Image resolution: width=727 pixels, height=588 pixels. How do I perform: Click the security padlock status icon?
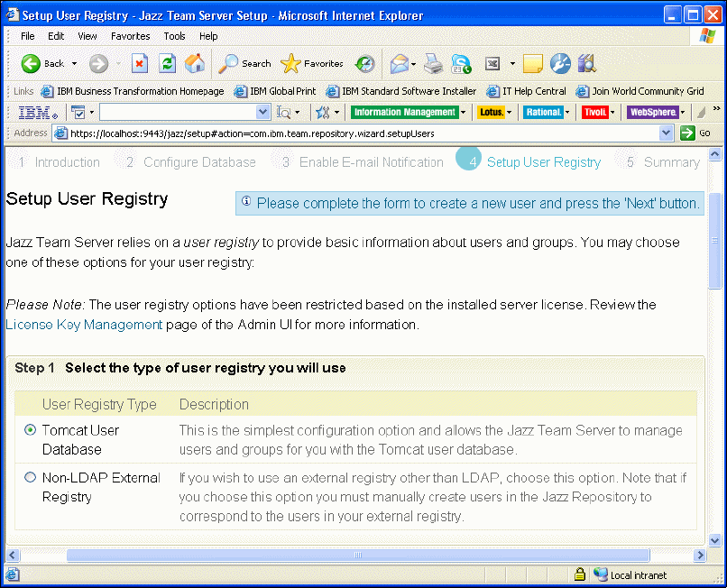[x=580, y=574]
